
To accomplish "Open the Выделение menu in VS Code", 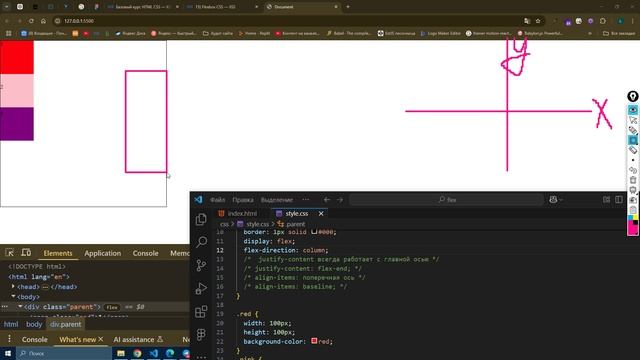I will [277, 200].
